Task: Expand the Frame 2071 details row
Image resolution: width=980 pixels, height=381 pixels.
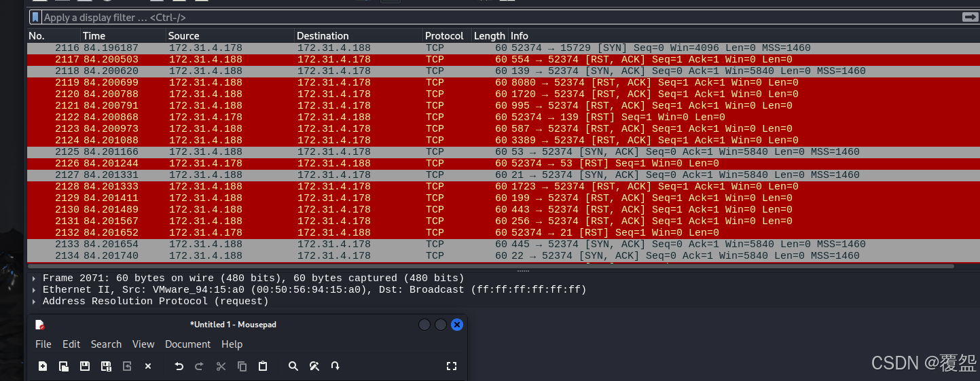Action: 35,278
